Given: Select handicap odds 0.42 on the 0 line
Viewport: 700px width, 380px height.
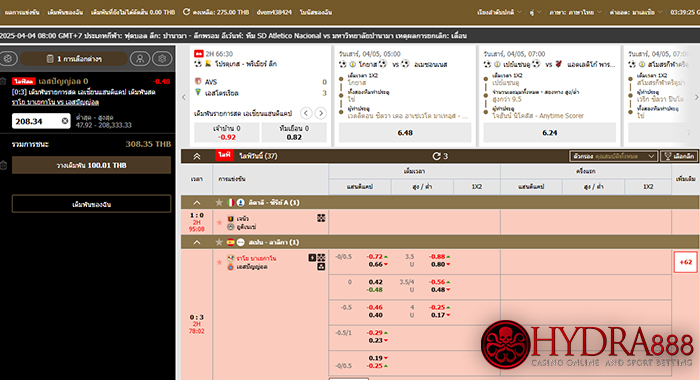Looking at the screenshot, I should 375,282.
